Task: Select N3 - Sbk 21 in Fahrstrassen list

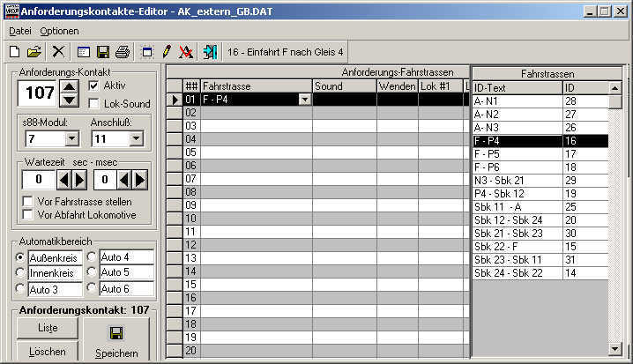Action: point(540,181)
